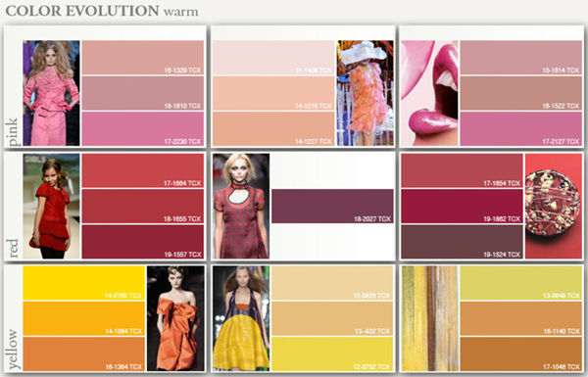588x377 pixels.
Task: Select the 17-1664 TCX red swatch
Action: 143,170
